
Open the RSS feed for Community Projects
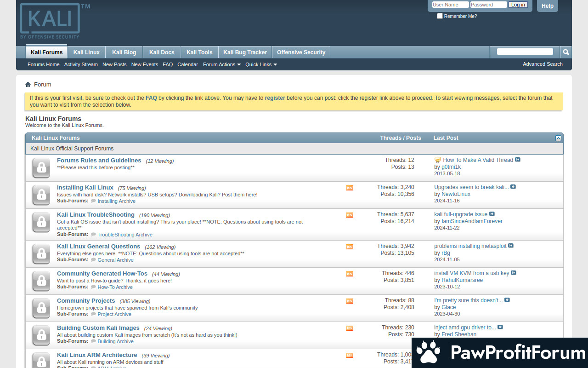[350, 301]
